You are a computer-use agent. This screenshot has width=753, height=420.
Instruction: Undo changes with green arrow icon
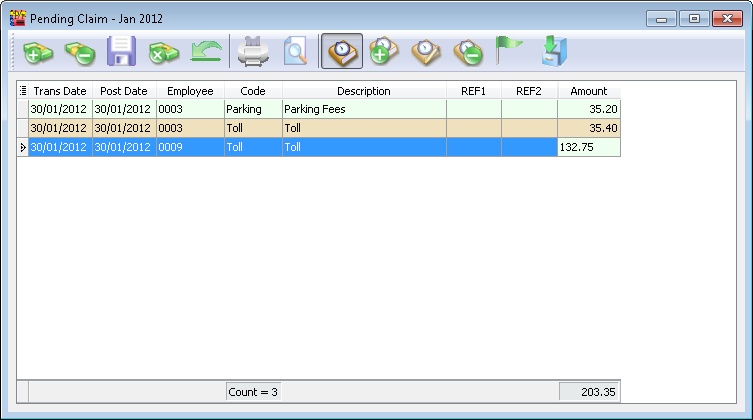(206, 51)
